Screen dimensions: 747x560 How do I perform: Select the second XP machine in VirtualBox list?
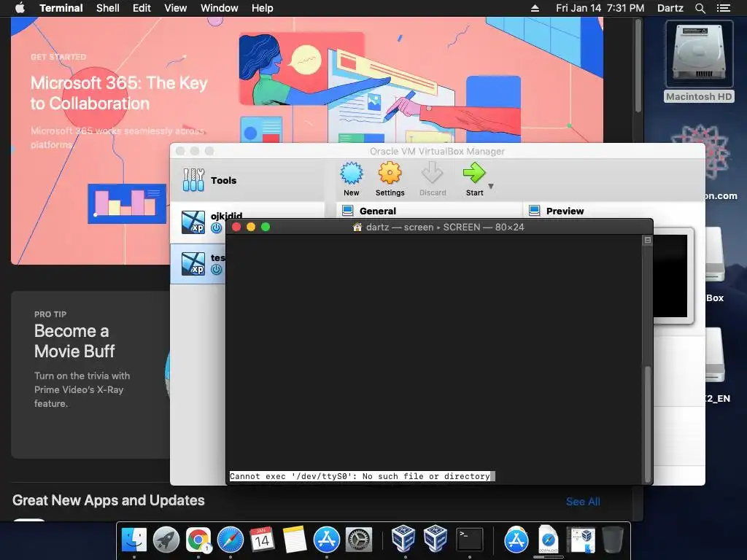198,264
